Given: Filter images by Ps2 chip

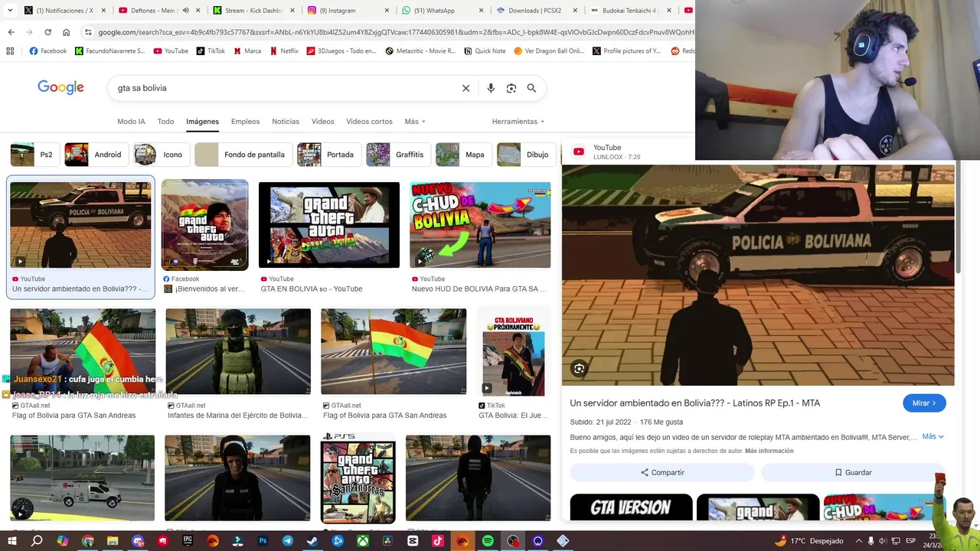Looking at the screenshot, I should point(34,155).
